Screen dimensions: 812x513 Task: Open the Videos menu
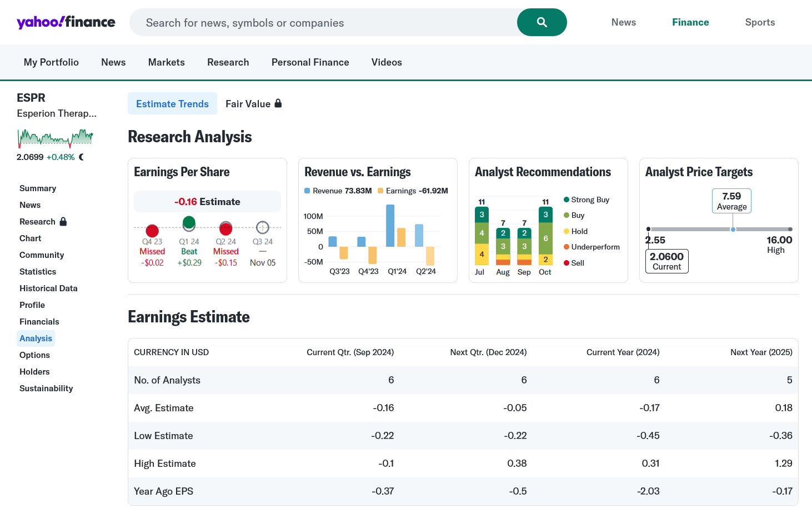(x=387, y=62)
